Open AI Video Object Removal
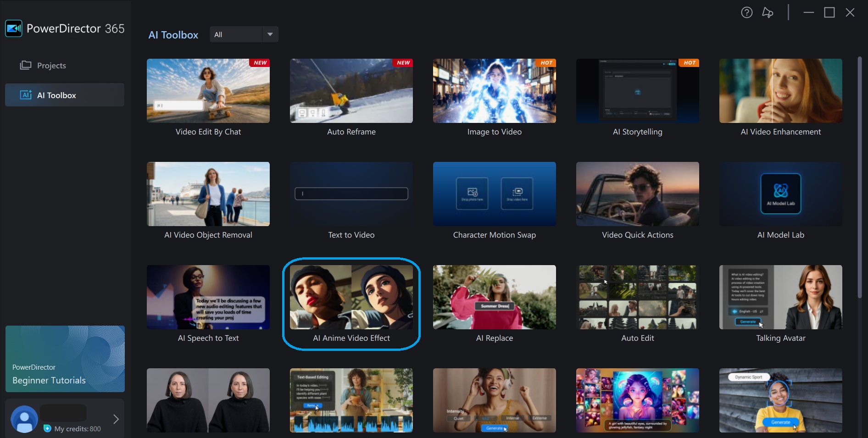This screenshot has width=868, height=438. [x=208, y=194]
